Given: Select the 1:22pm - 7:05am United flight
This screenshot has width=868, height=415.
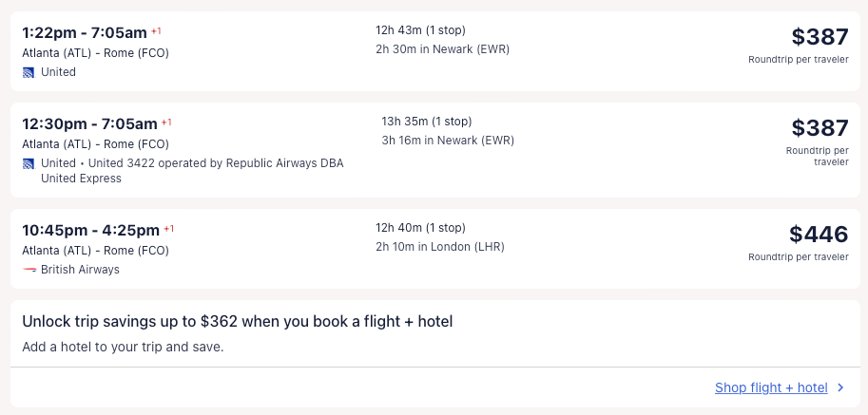Looking at the screenshot, I should click(x=86, y=32).
